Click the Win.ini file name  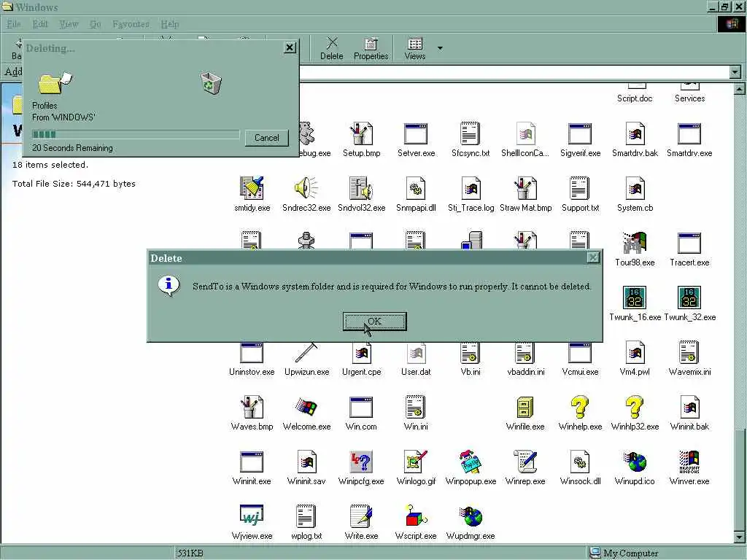(416, 427)
